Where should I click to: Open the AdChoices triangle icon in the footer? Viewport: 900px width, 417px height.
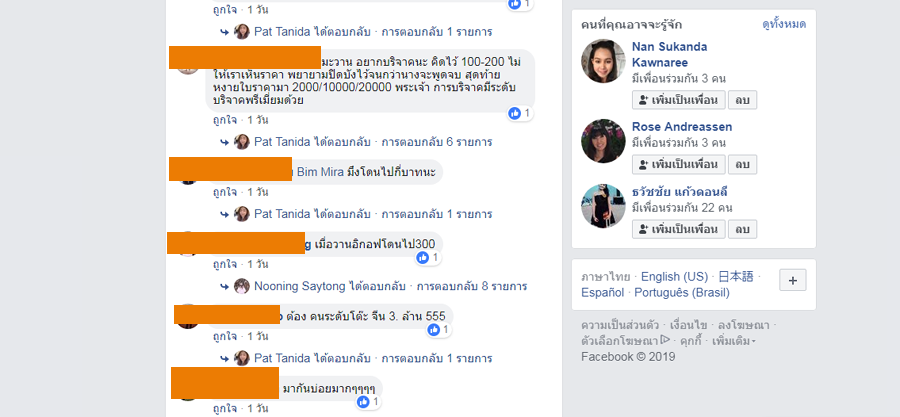point(665,340)
